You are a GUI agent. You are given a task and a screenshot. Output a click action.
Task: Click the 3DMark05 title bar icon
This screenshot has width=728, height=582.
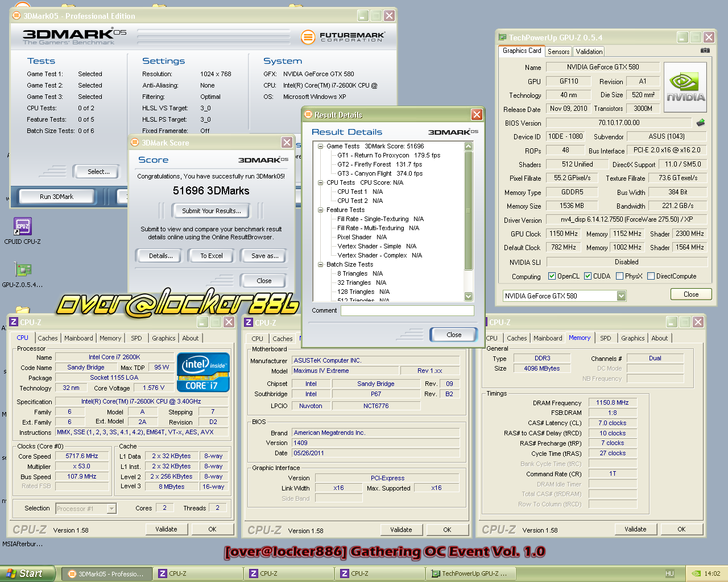(16, 15)
